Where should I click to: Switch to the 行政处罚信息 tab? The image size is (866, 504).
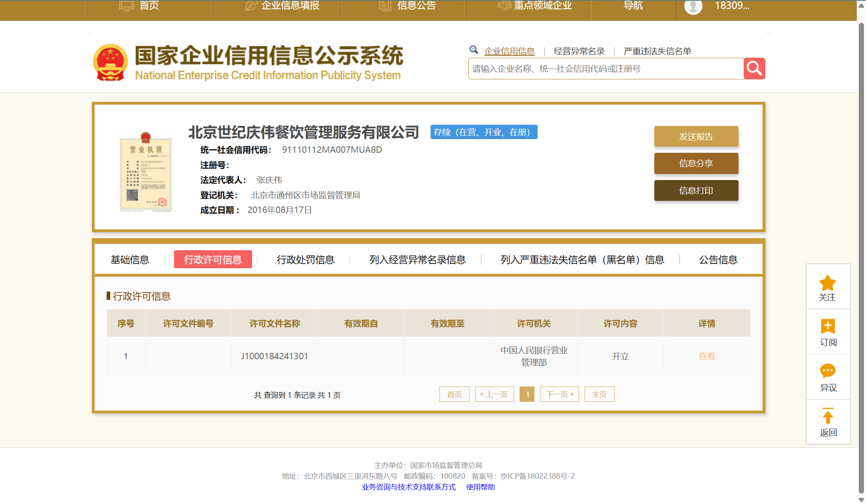(306, 259)
